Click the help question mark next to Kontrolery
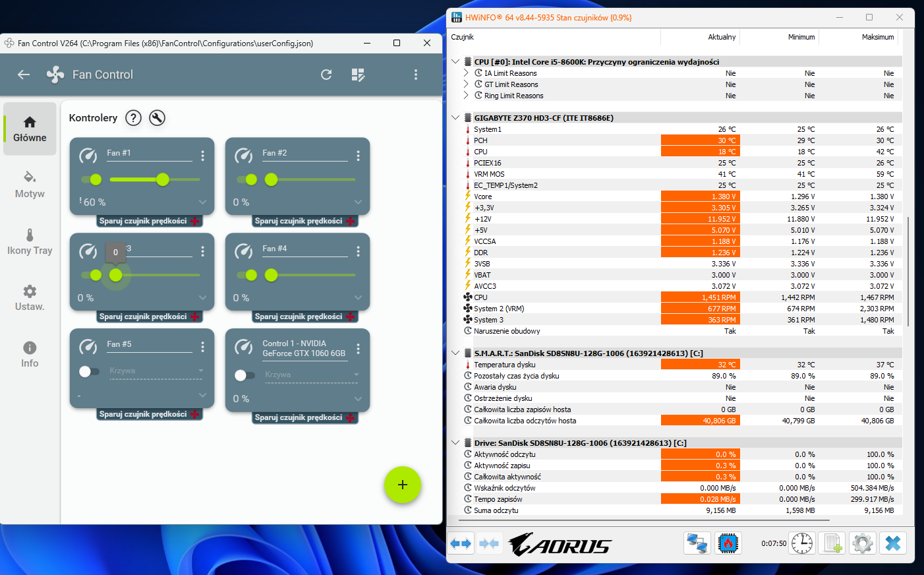Image resolution: width=924 pixels, height=575 pixels. [x=133, y=118]
